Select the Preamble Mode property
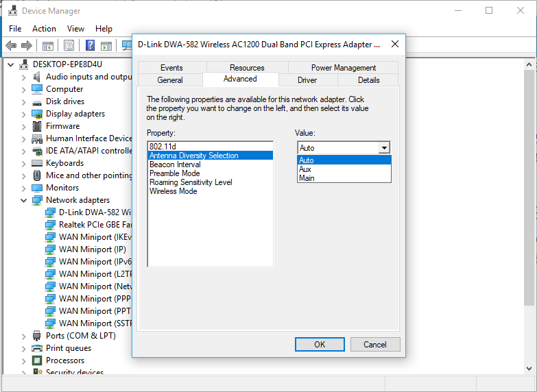The height and width of the screenshot is (392, 537). (211, 173)
